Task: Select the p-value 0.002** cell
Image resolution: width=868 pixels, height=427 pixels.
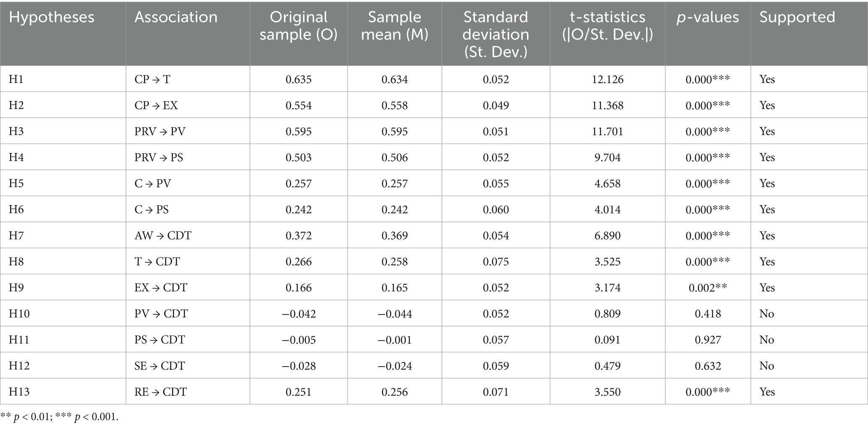Action: (x=708, y=288)
